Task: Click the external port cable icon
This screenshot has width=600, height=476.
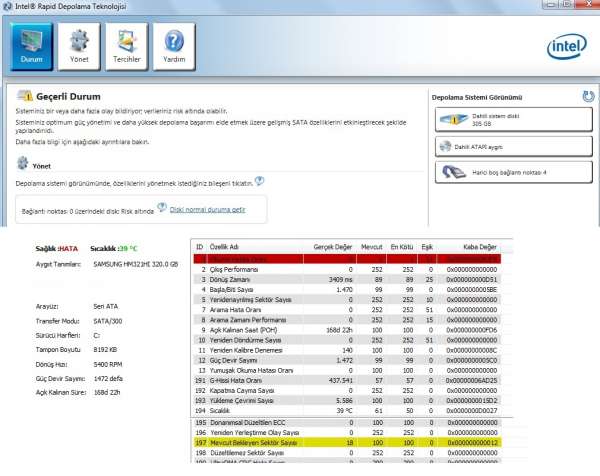Action: tap(454, 172)
